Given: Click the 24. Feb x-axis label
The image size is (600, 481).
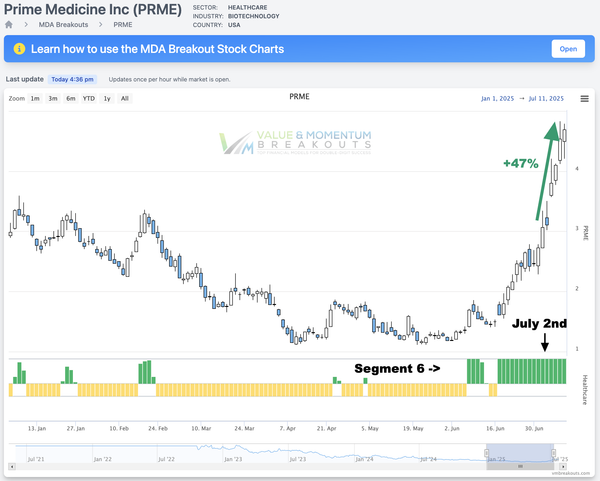Looking at the screenshot, I should [158, 428].
